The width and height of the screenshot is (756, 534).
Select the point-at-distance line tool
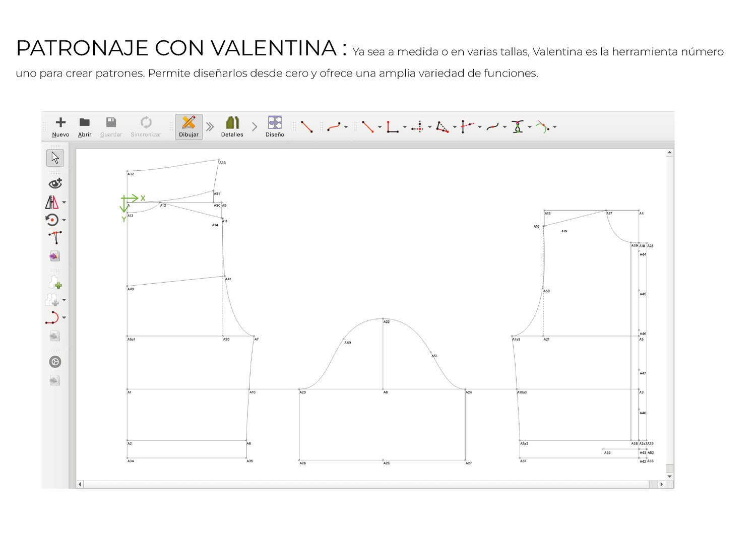368,126
